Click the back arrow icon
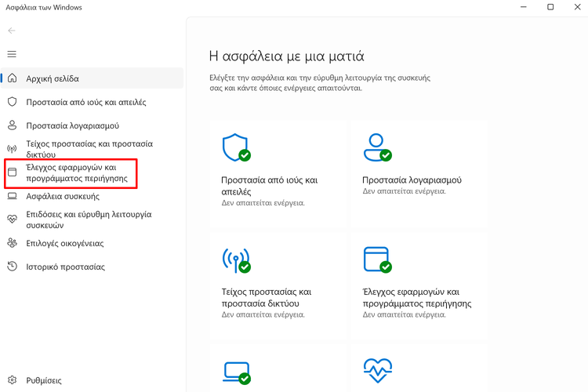 (12, 31)
